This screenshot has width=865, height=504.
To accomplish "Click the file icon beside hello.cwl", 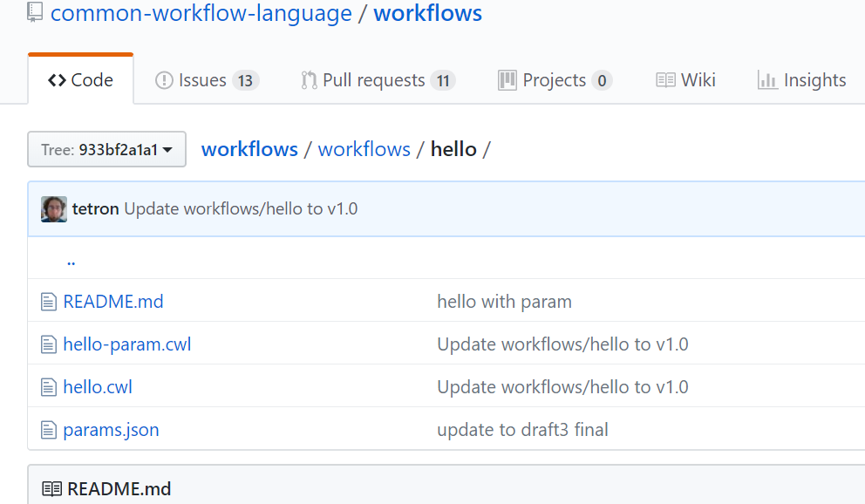I will (x=49, y=387).
